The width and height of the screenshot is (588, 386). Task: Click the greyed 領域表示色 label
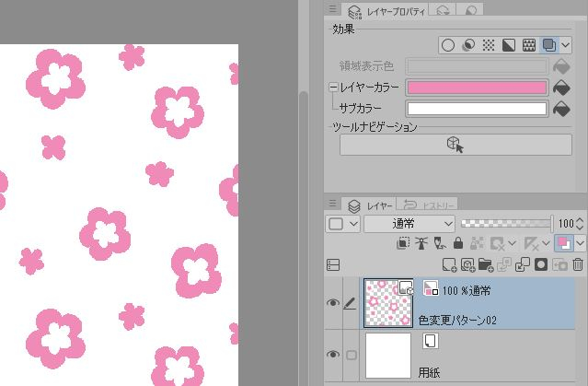pyautogui.click(x=366, y=66)
